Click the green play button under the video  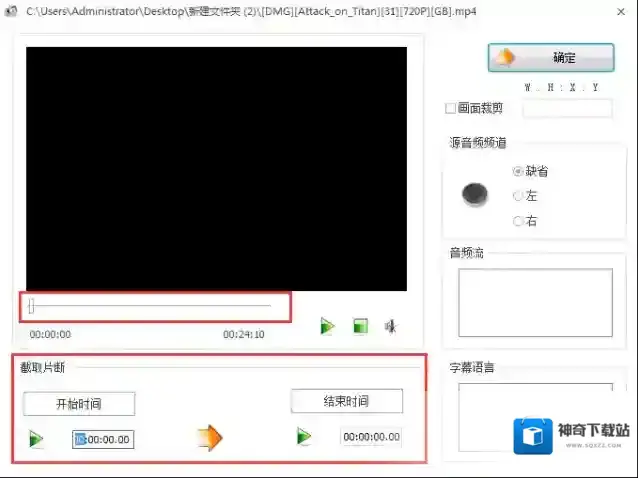(x=327, y=326)
